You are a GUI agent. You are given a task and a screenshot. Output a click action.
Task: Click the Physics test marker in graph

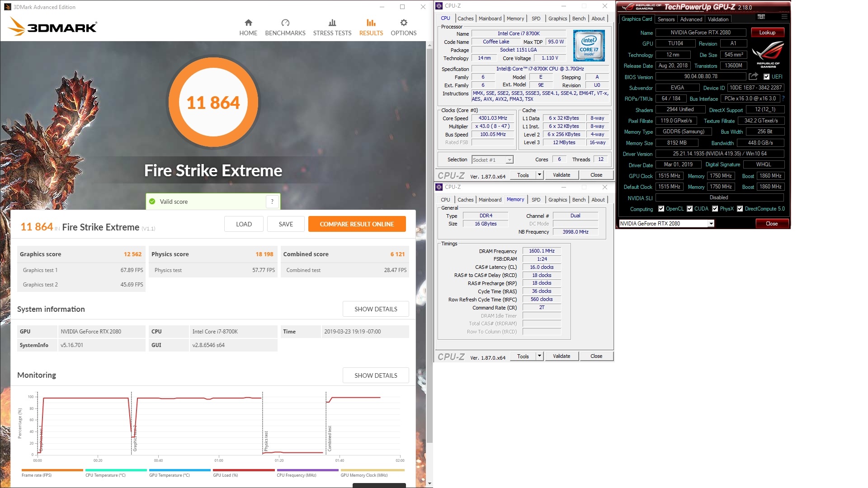(266, 440)
